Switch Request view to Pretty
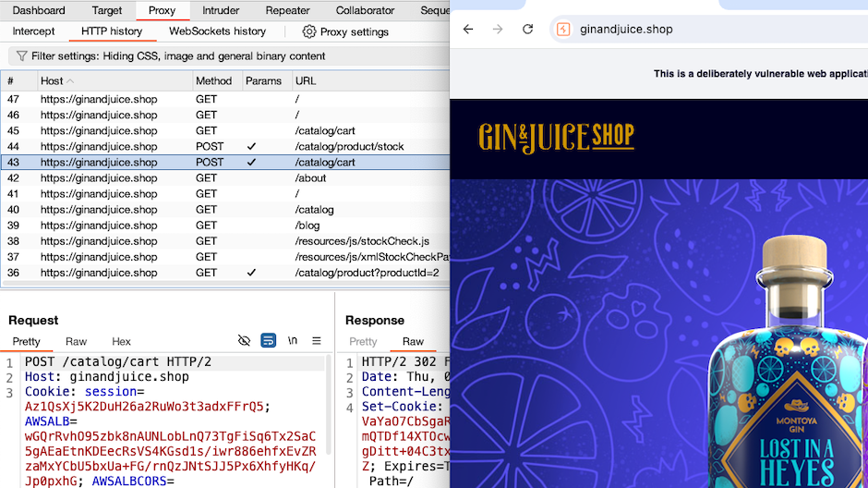The width and height of the screenshot is (868, 488). (26, 342)
